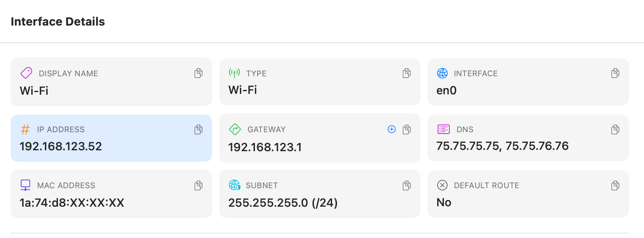Click the blue plus icon beside Gateway
The width and height of the screenshot is (644, 238).
click(391, 129)
